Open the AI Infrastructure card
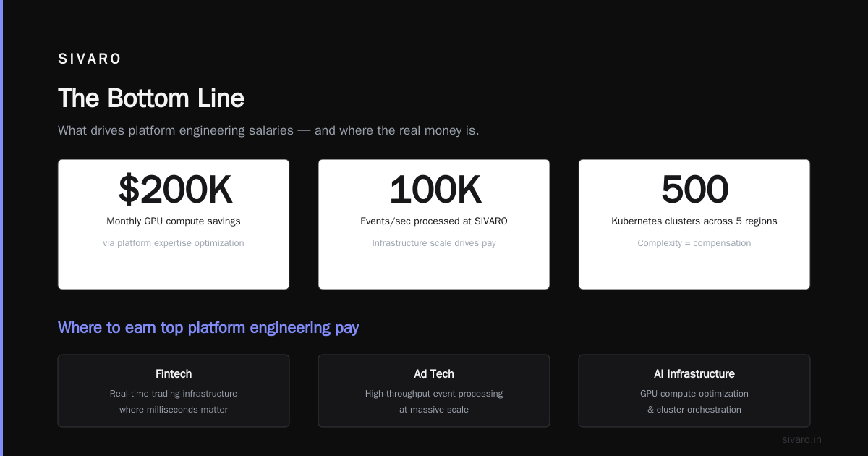The image size is (868, 456). tap(694, 391)
